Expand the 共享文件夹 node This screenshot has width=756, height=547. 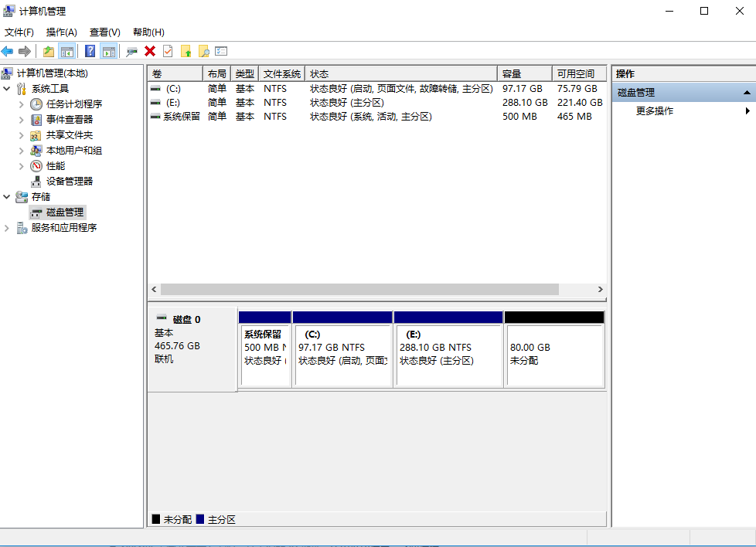pos(21,135)
